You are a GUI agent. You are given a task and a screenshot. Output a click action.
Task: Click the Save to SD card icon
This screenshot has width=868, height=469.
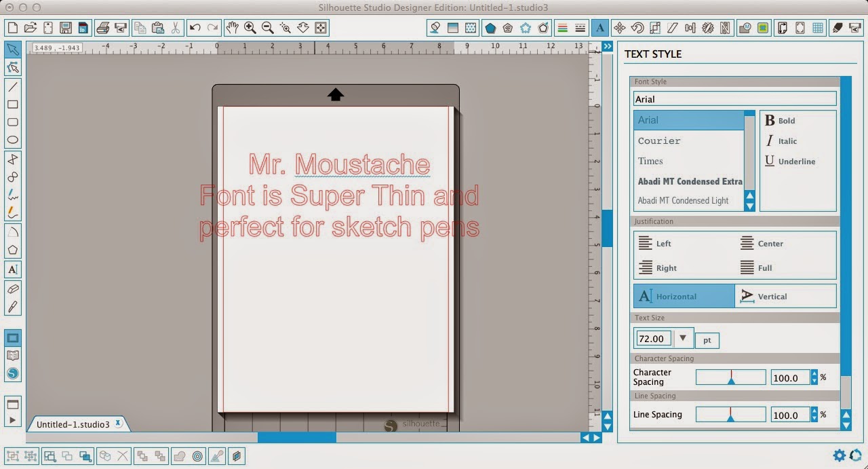(83, 28)
